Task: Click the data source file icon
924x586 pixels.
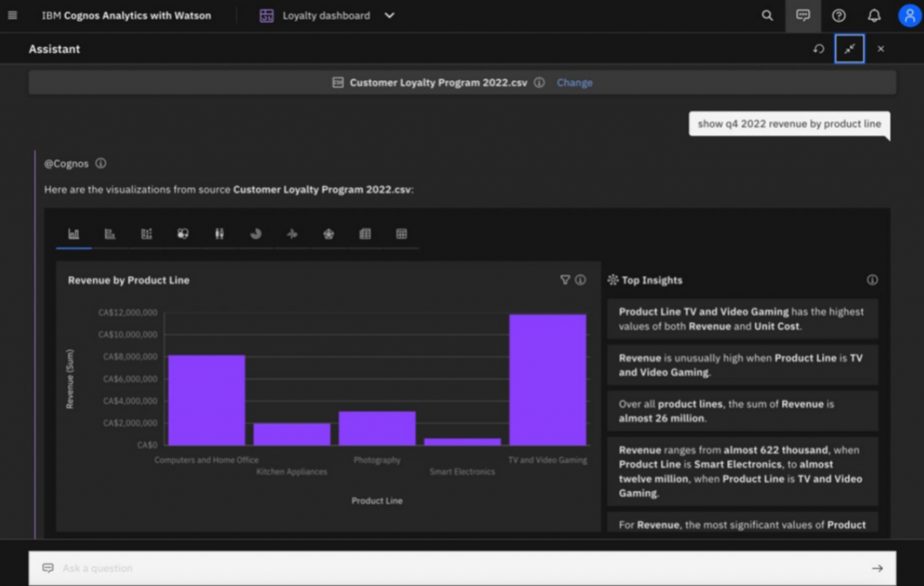Action: point(337,82)
